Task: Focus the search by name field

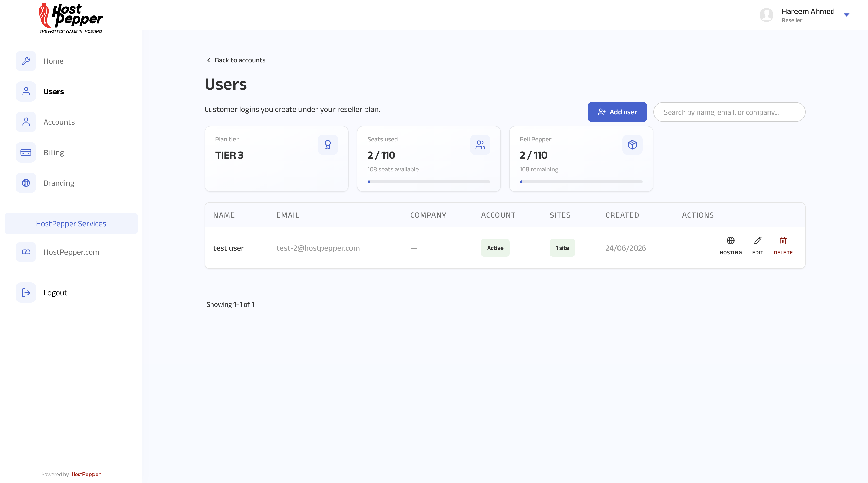Action: (x=729, y=112)
